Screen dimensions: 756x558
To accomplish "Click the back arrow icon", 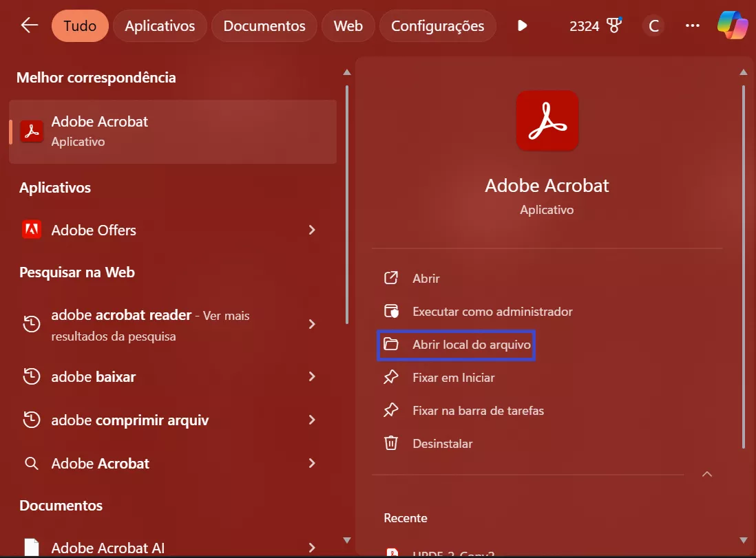I will point(29,26).
